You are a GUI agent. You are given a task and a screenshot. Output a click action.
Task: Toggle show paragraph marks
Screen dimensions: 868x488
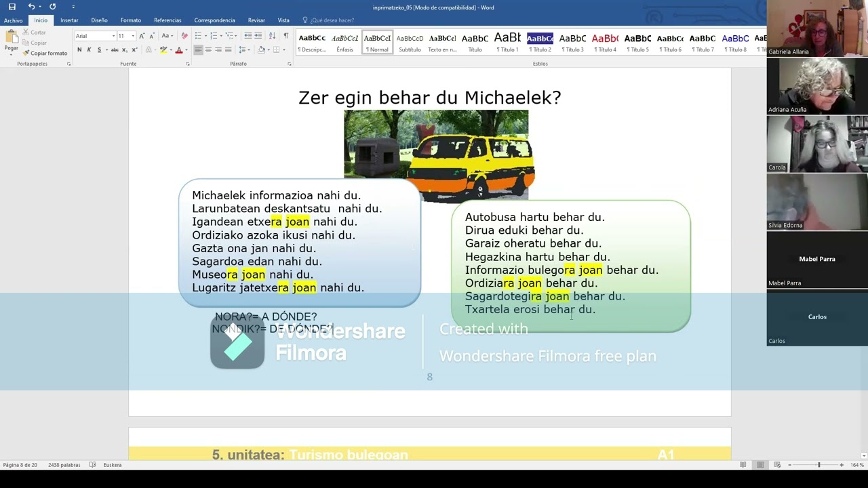click(x=285, y=36)
